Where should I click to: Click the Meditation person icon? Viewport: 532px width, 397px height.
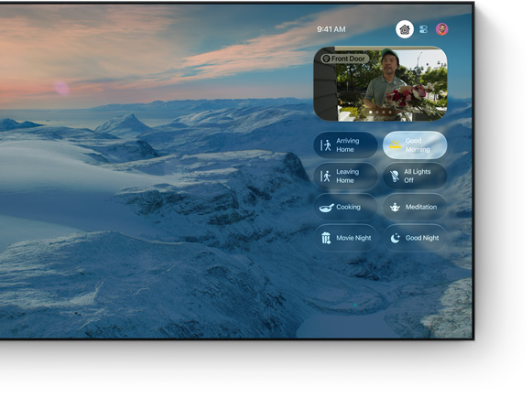(395, 207)
